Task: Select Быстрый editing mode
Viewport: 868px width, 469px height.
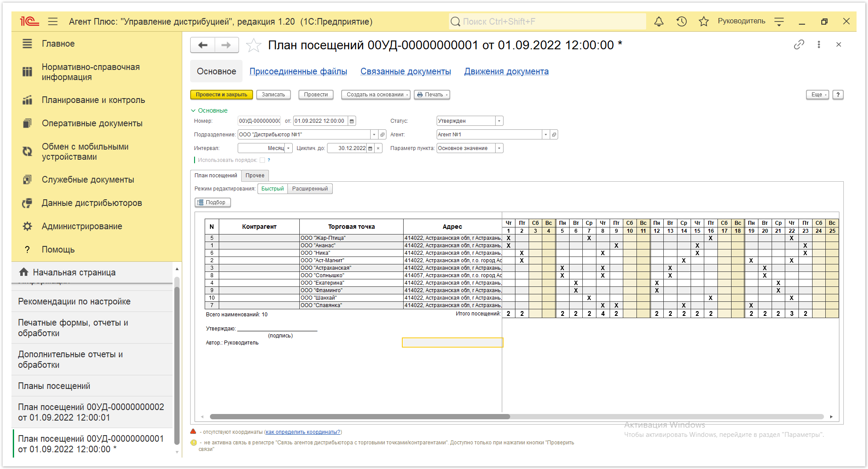Action: [x=272, y=189]
